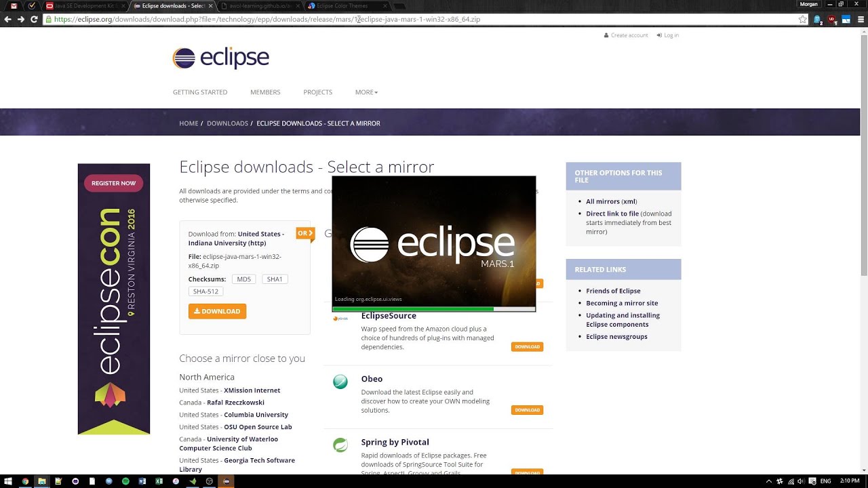Click HOME in the breadcrumb
The height and width of the screenshot is (488, 868).
pos(189,123)
